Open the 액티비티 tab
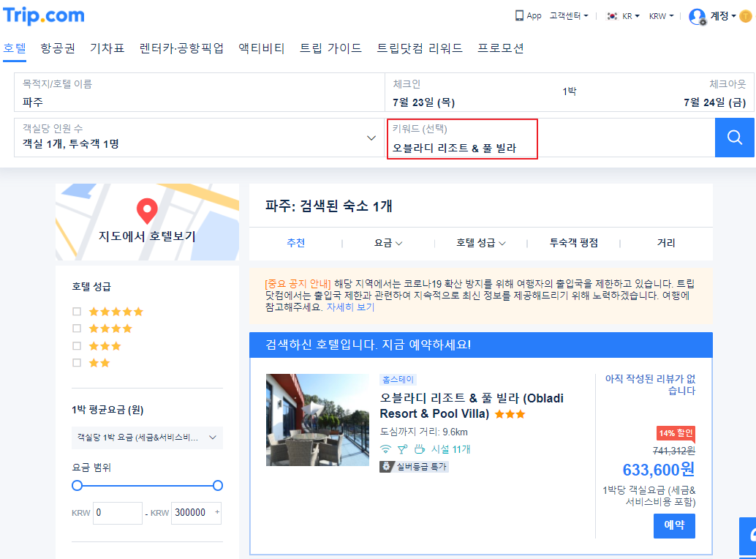756x559 pixels. [261, 48]
